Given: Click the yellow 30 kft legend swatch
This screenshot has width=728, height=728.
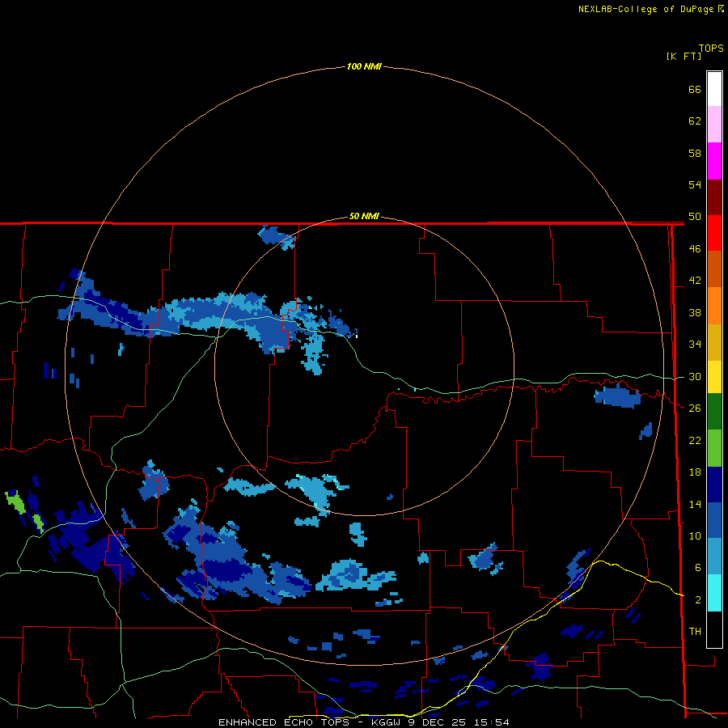Looking at the screenshot, I should tap(714, 377).
